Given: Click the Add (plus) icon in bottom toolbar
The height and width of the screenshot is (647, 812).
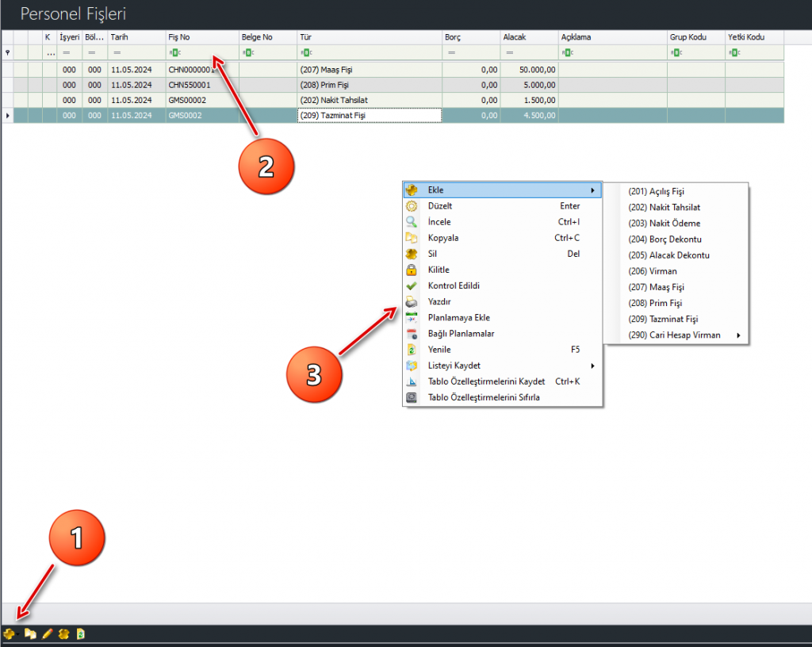Looking at the screenshot, I should 8,634.
